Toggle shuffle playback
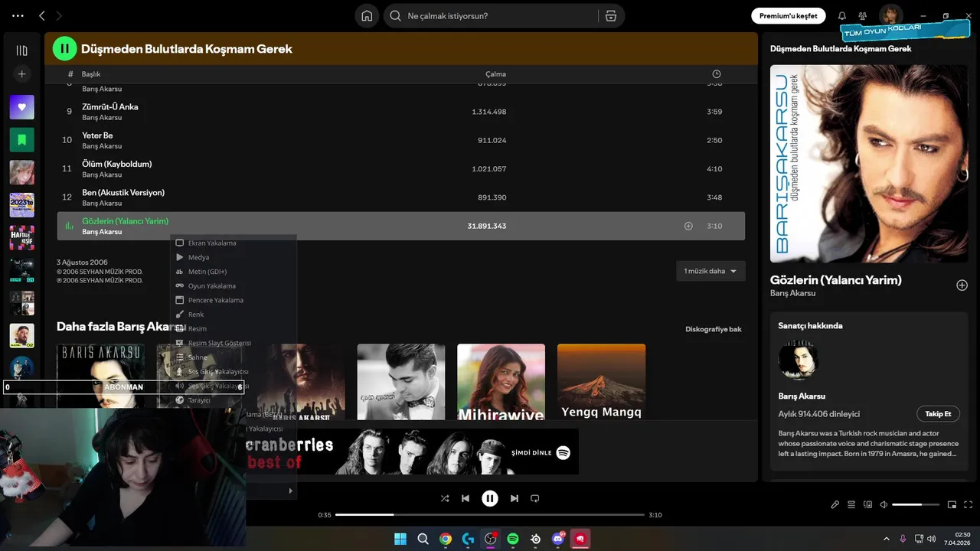 445,498
